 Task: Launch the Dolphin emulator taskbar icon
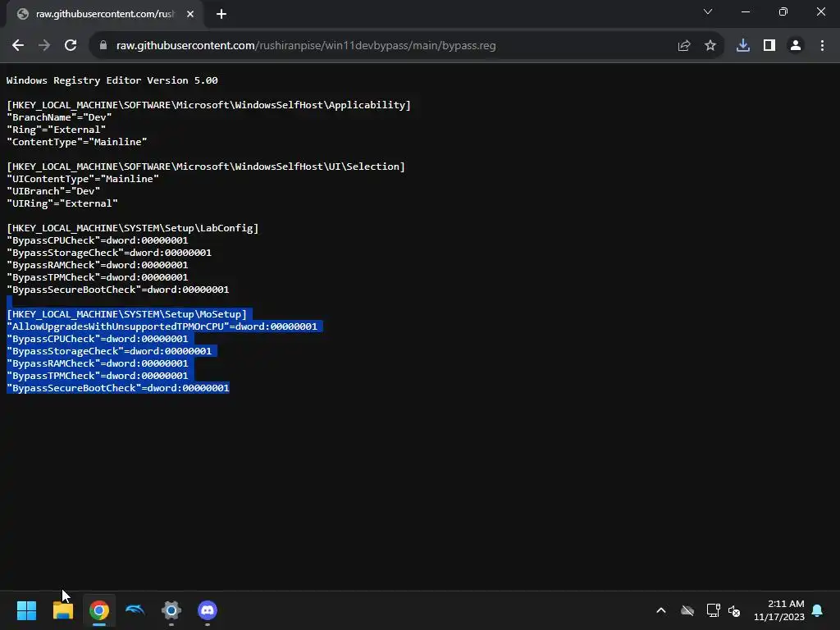coord(135,610)
